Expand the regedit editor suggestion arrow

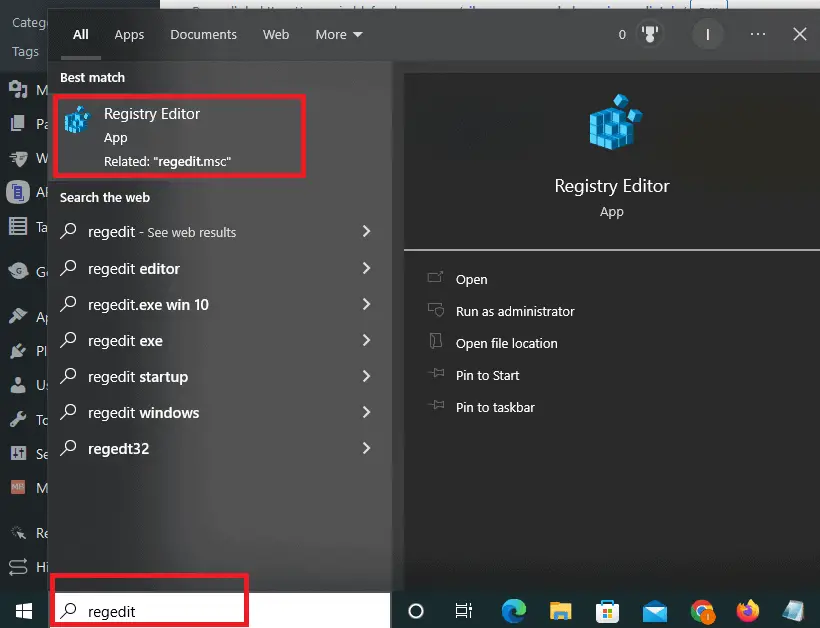[x=366, y=268]
